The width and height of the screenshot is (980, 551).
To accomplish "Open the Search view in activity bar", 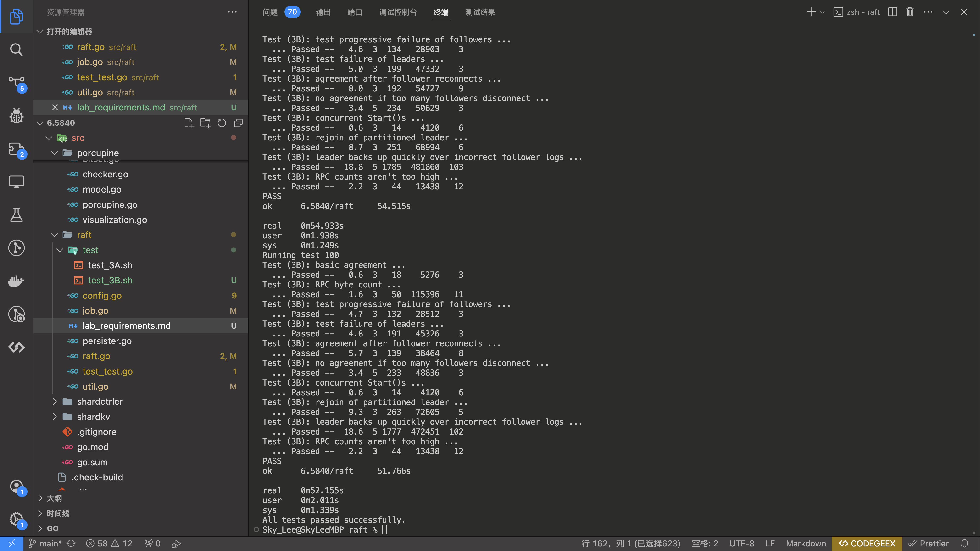I will 16,50.
